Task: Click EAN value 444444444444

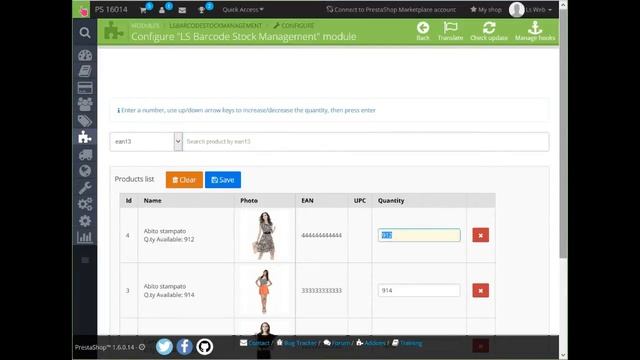Action: (321, 235)
